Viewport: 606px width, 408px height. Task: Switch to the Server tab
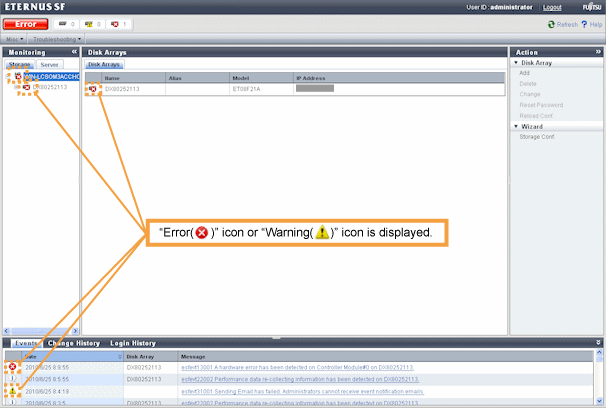tap(49, 65)
